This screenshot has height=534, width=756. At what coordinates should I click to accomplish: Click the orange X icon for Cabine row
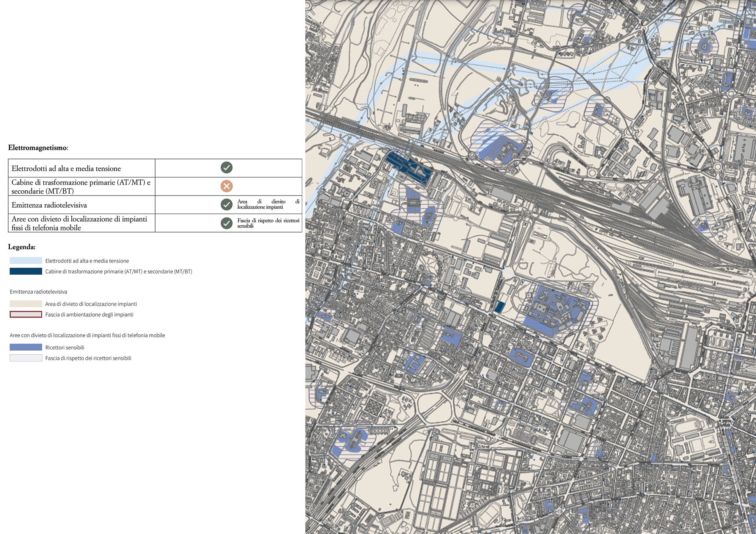(x=226, y=186)
